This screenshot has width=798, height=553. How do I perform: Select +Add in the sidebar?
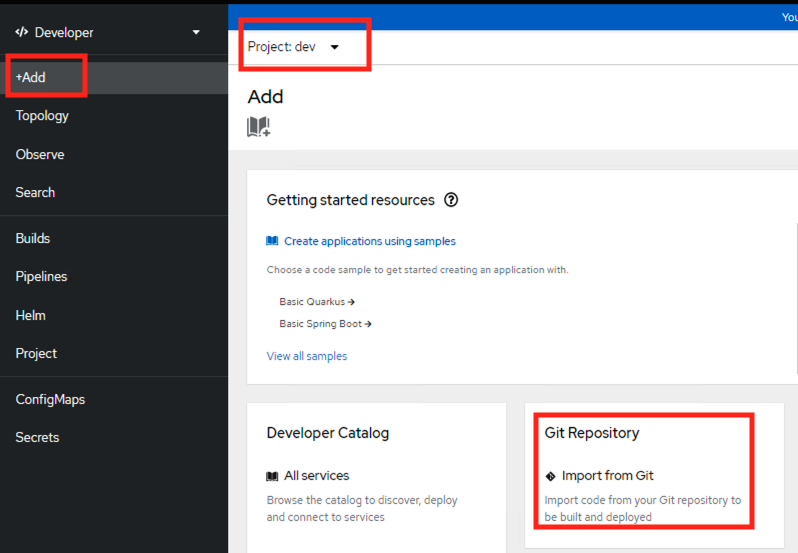(31, 77)
